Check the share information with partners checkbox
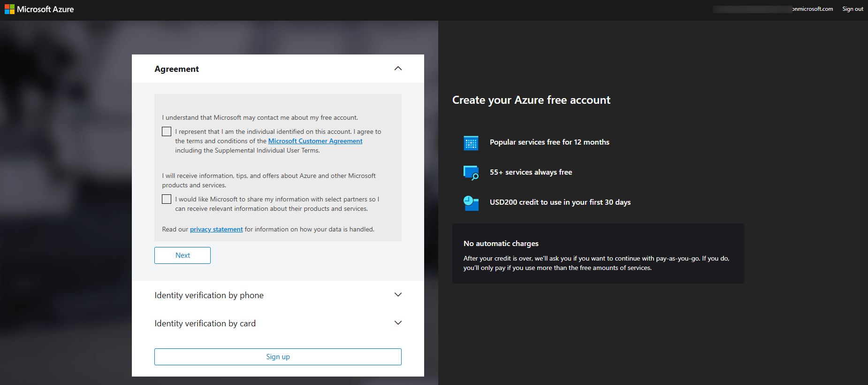Viewport: 868px width, 385px height. [x=167, y=199]
